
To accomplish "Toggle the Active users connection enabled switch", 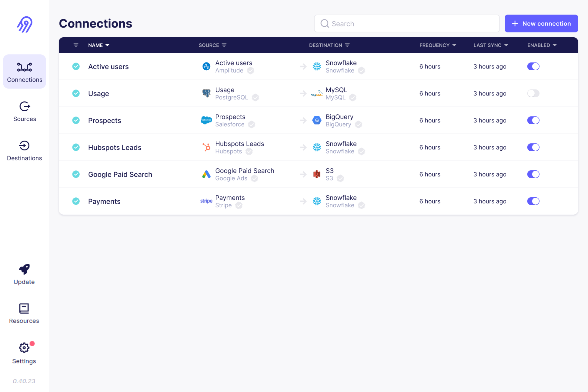I will (x=533, y=66).
